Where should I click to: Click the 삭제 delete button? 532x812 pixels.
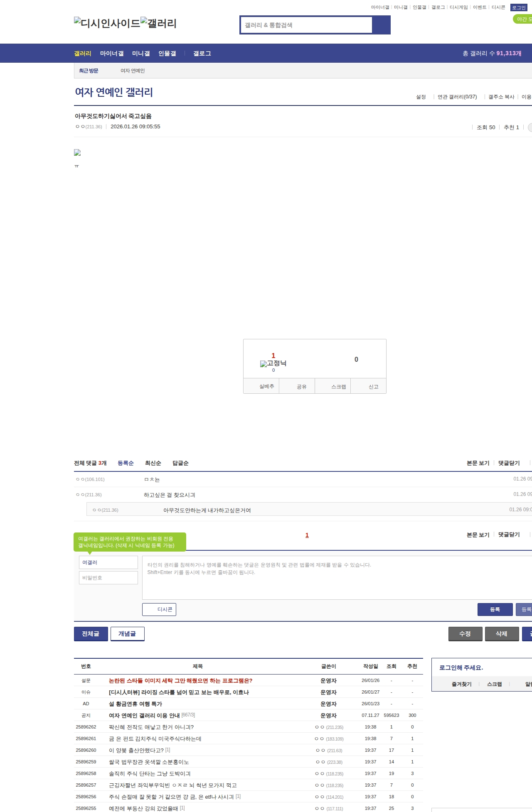click(502, 634)
